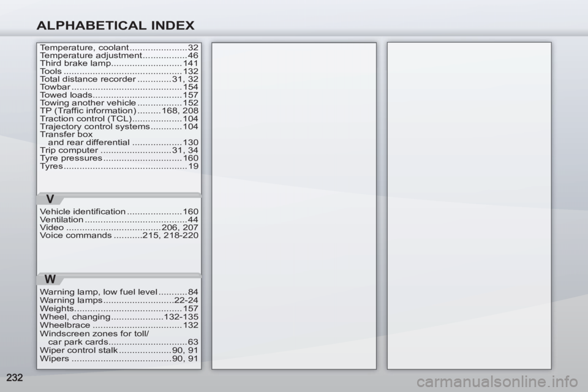This screenshot has height=392, width=588.
Task: Click the 'Tyre pressures' entry
Action: tap(119, 158)
